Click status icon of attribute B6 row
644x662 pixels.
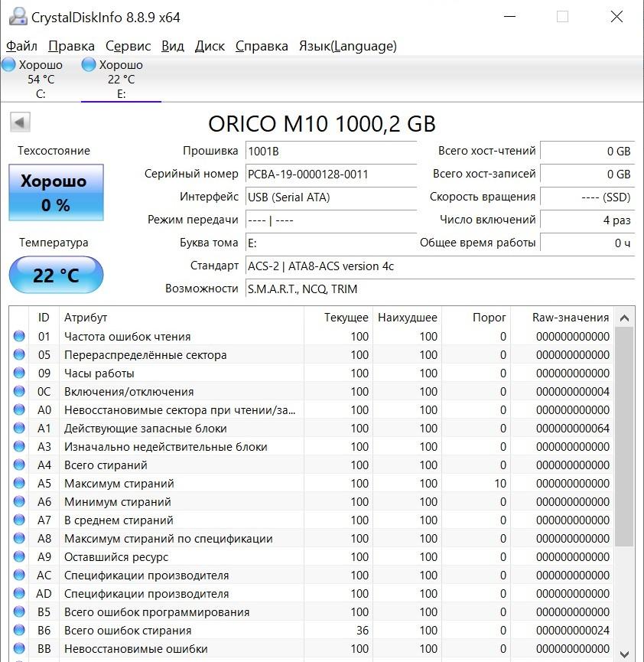point(19,631)
